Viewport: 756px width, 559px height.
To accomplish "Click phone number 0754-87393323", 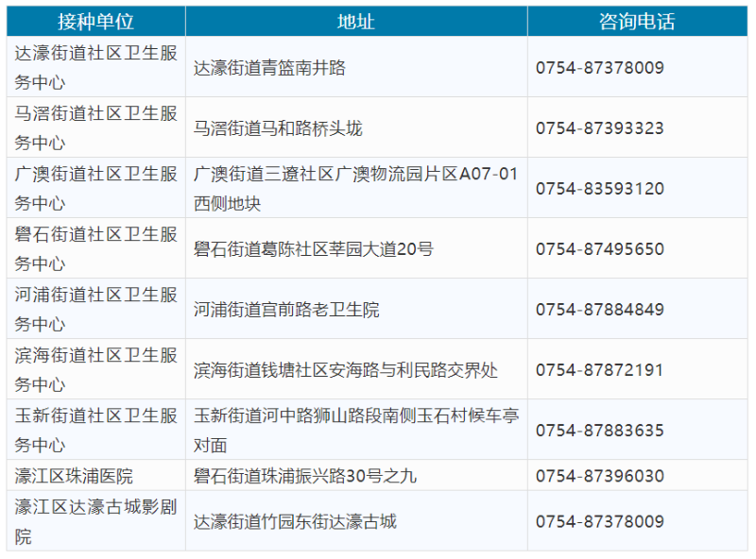I will pyautogui.click(x=599, y=128).
